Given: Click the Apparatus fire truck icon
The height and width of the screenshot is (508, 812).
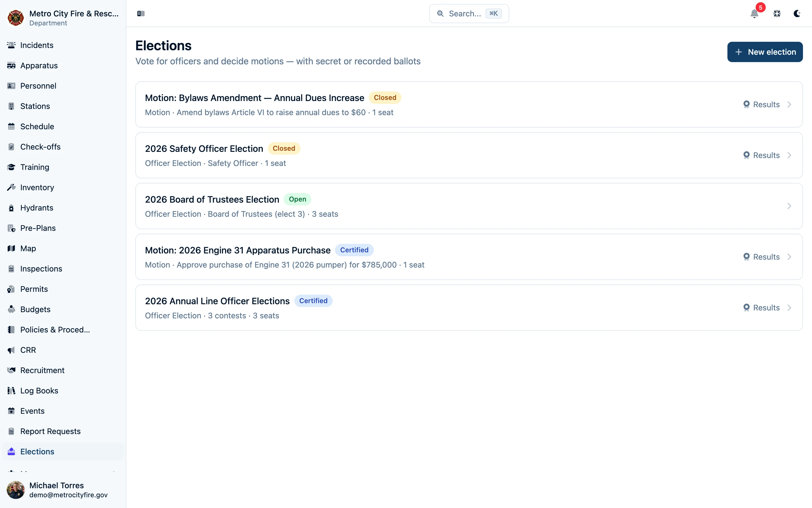Looking at the screenshot, I should (x=11, y=65).
